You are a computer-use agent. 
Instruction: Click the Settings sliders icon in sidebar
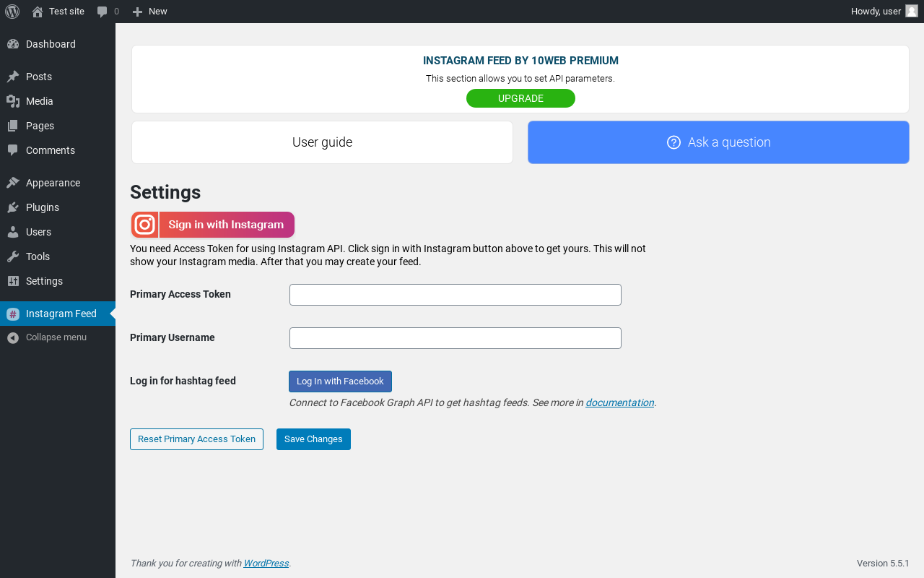[x=13, y=281]
